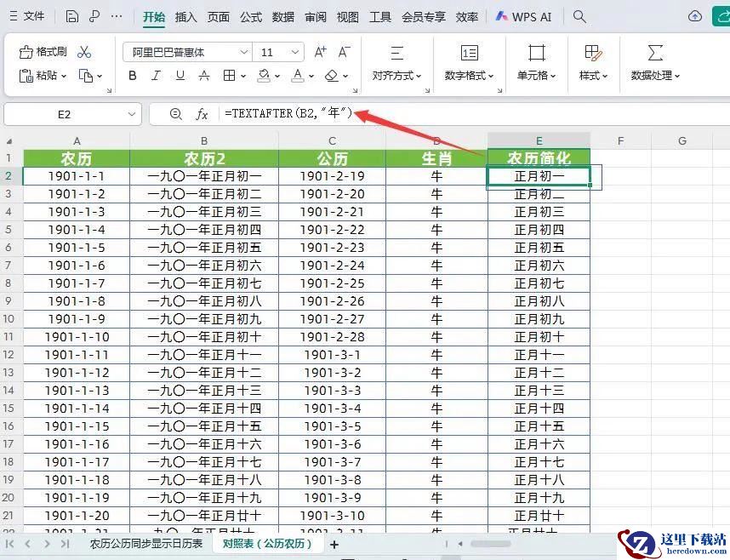Click in the formula bar with TEXTAFTER
This screenshot has height=560, width=730.
475,114
